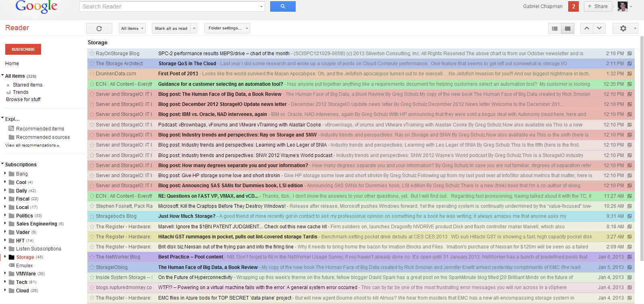Click the VMWare folder icon
This screenshot has width=644, height=304.
[x=12, y=274]
